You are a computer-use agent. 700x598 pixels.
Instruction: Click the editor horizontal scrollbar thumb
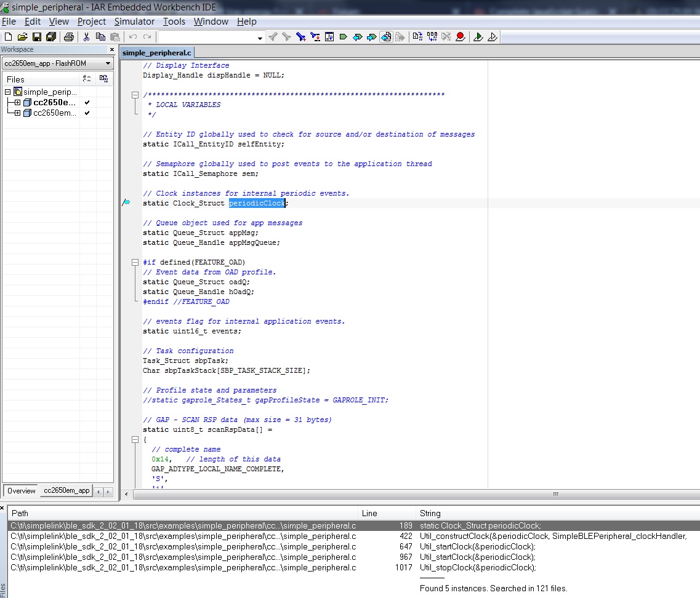point(555,494)
